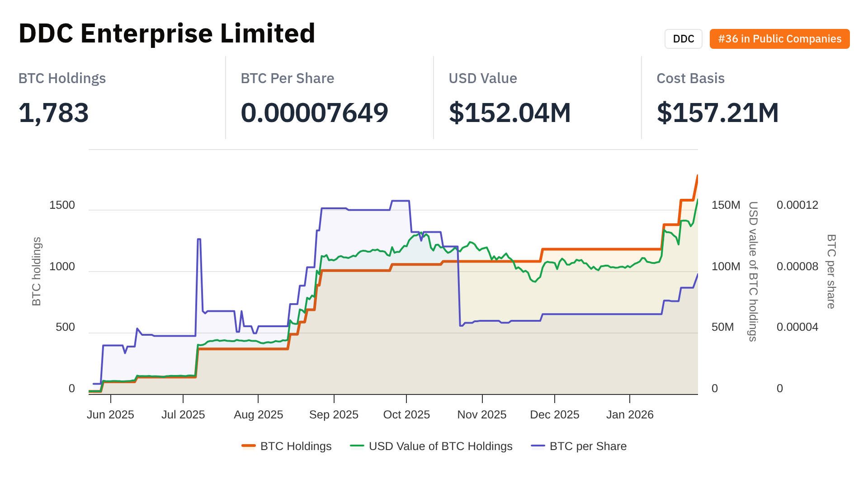Click orange BTC Holdings legend swatch
This screenshot has height=488, width=868.
point(249,446)
